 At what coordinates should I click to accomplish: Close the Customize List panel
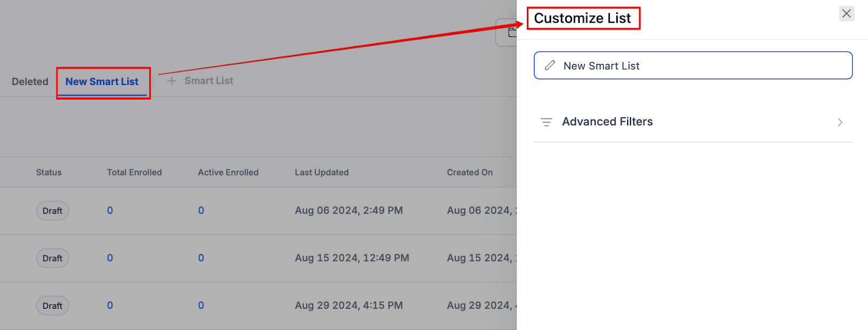[x=846, y=14]
